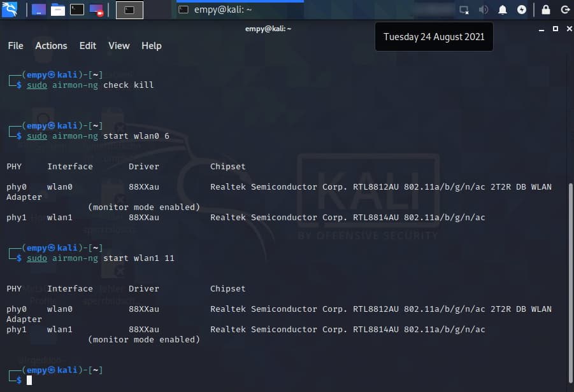Click the first '(monitor mode enabled)' line
574x392 pixels.
144,207
